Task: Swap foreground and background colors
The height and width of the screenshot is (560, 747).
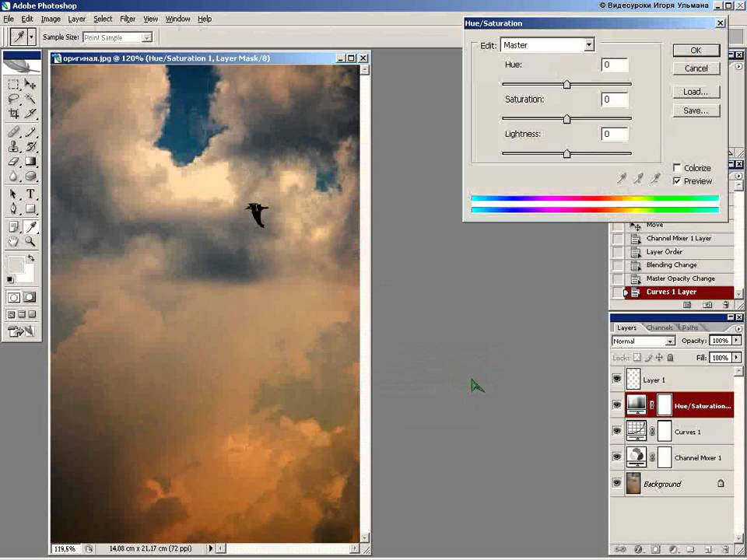Action: point(31,258)
